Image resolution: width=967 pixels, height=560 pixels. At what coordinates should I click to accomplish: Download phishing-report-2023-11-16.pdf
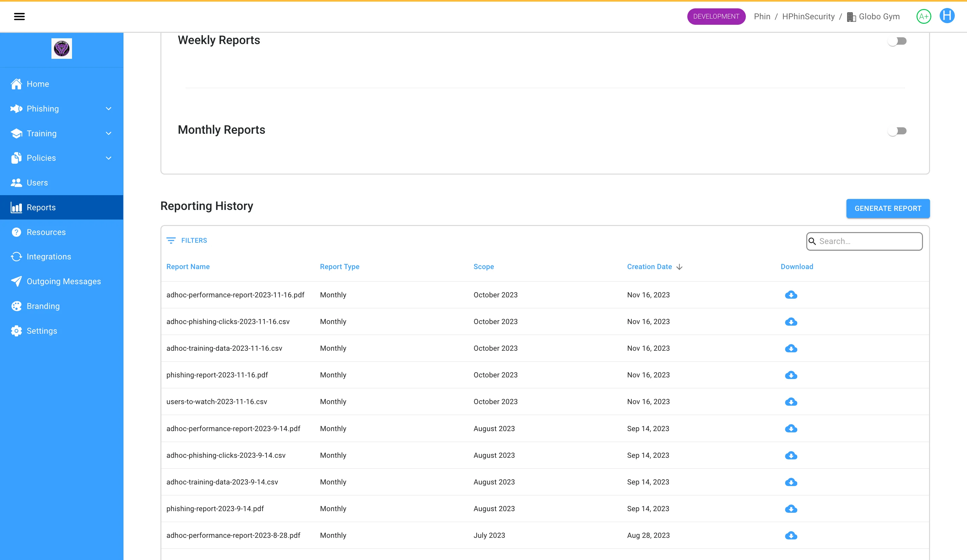(791, 375)
